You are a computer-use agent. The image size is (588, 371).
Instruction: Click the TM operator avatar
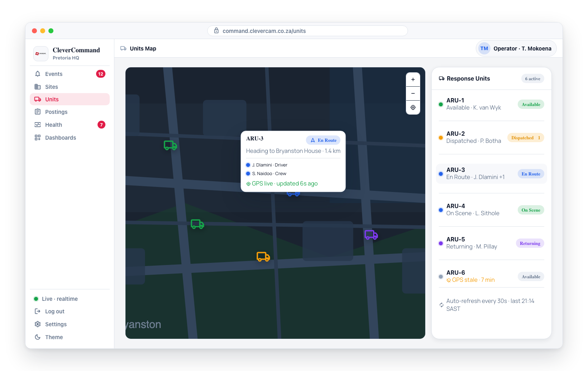click(484, 48)
